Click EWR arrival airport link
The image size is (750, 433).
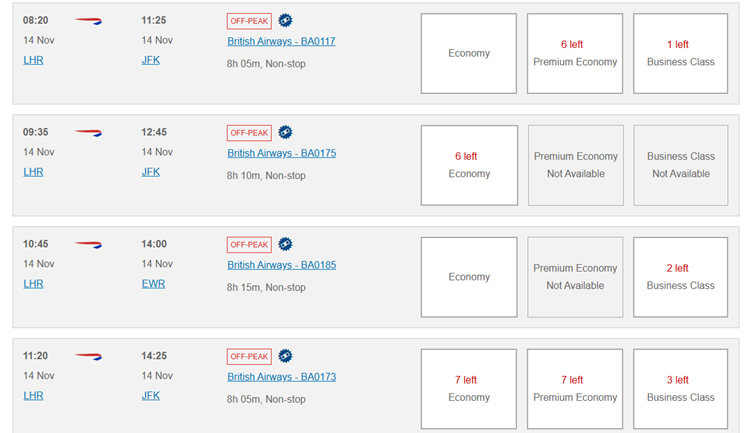[154, 284]
